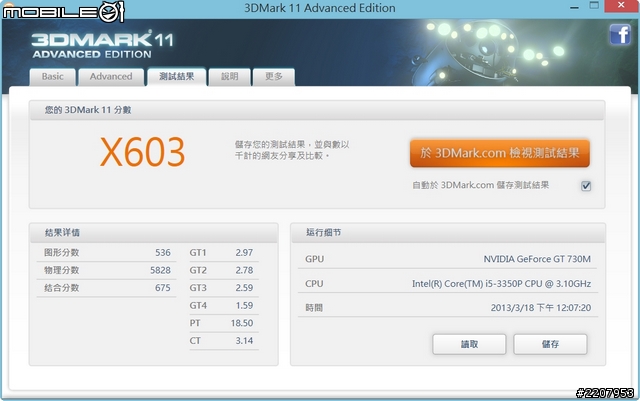The width and height of the screenshot is (640, 401).
Task: Switch to the Basic tab
Action: click(x=53, y=77)
